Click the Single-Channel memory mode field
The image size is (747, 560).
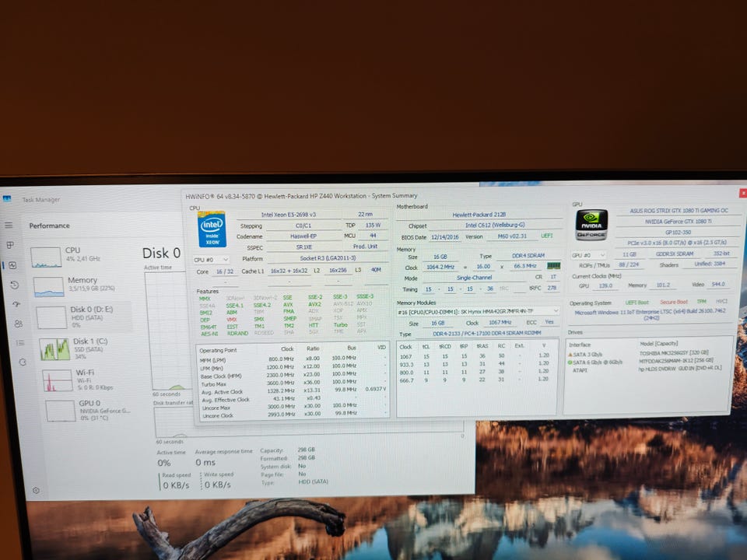(474, 278)
